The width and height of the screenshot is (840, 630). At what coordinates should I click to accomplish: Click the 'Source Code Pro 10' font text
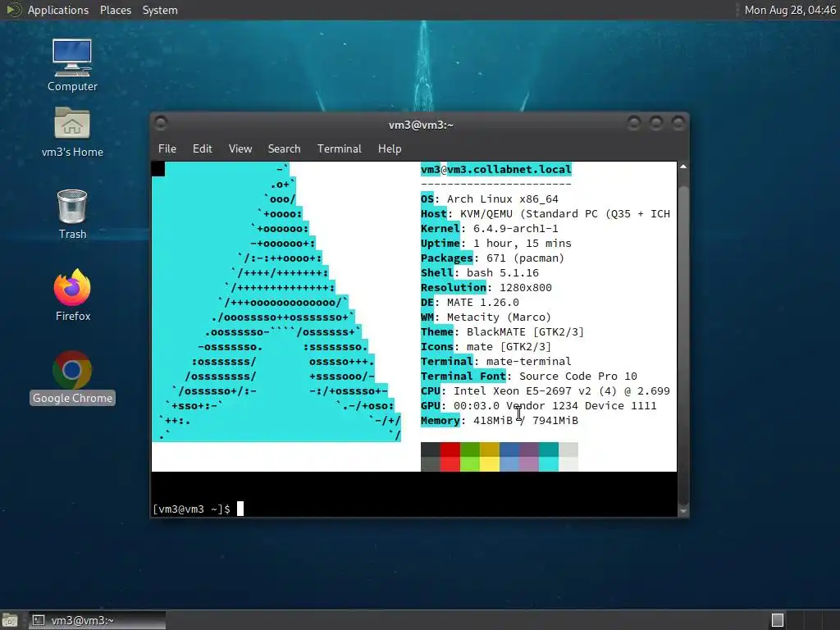pyautogui.click(x=578, y=376)
